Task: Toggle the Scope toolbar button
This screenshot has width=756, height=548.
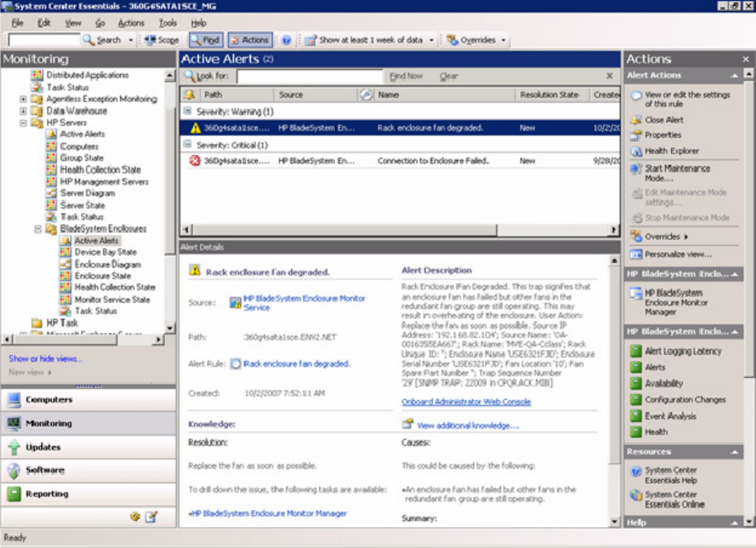Action: (162, 40)
